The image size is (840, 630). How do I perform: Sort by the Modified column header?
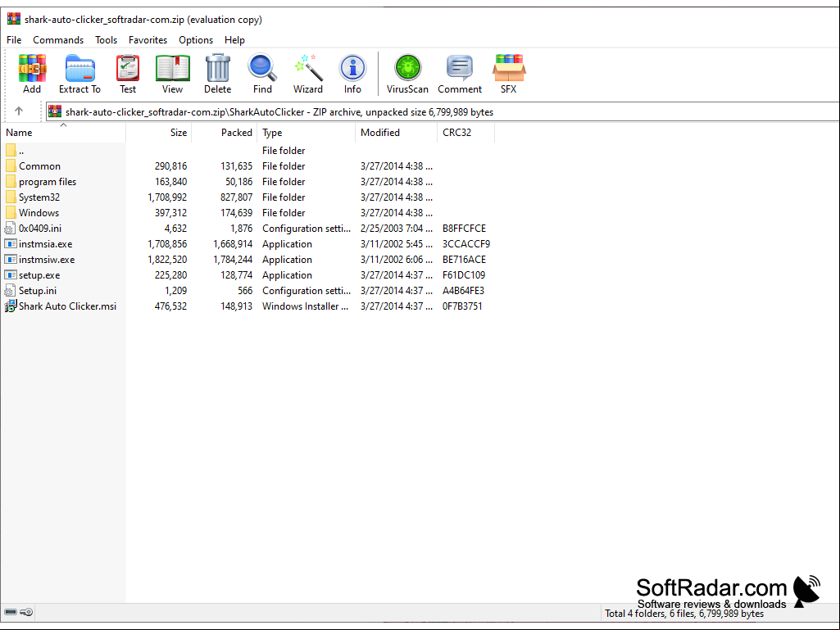click(x=396, y=133)
